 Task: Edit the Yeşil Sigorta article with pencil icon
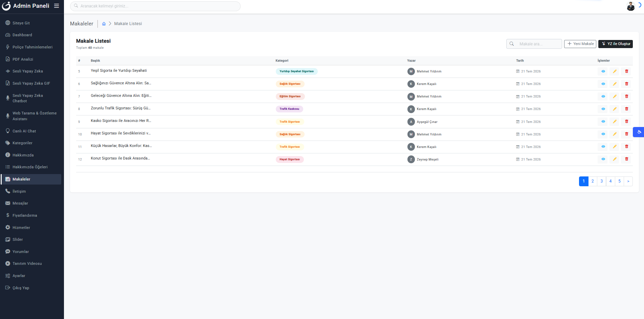point(615,71)
